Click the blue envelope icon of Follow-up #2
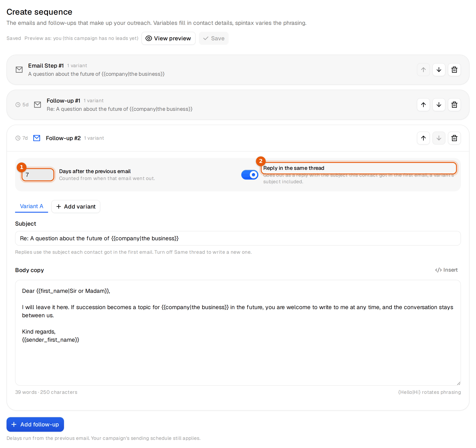This screenshot has height=448, width=476. [x=37, y=138]
